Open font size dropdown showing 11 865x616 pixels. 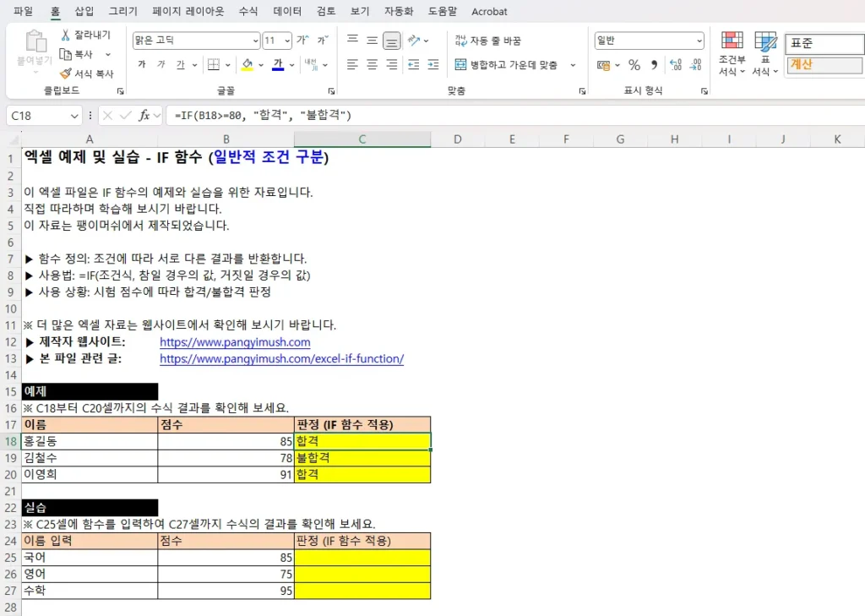coord(287,41)
